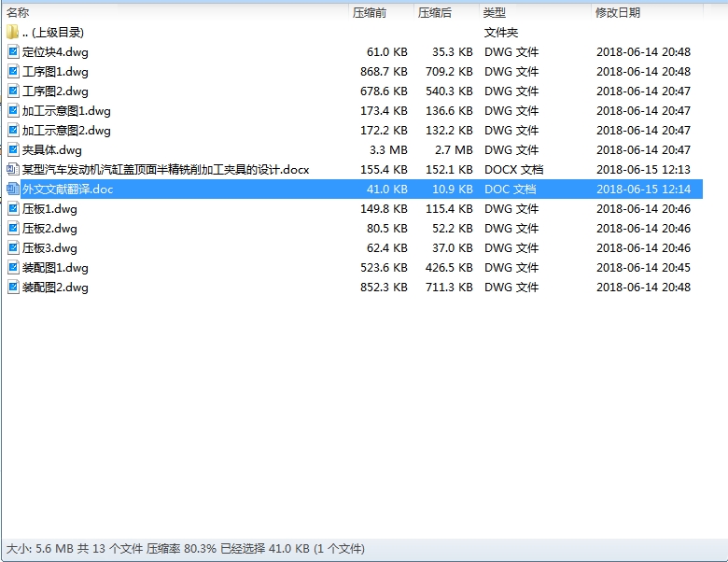Image resolution: width=728 pixels, height=562 pixels.
Task: Select file name 压板1.dwg
Action: (x=49, y=209)
